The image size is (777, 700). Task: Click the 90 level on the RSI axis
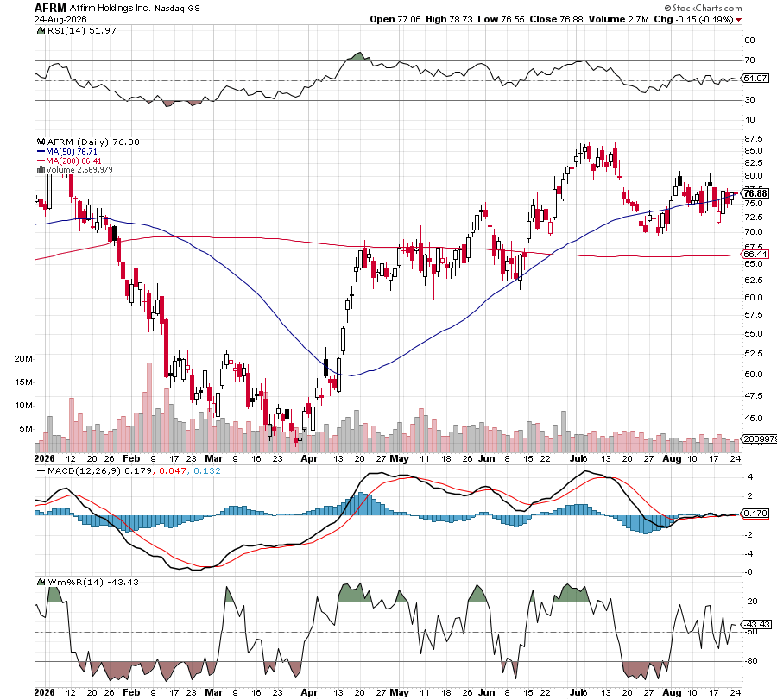[x=750, y=40]
